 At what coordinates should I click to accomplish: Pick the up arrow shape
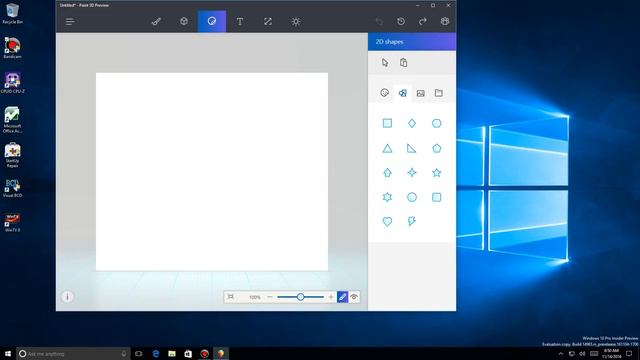click(387, 173)
